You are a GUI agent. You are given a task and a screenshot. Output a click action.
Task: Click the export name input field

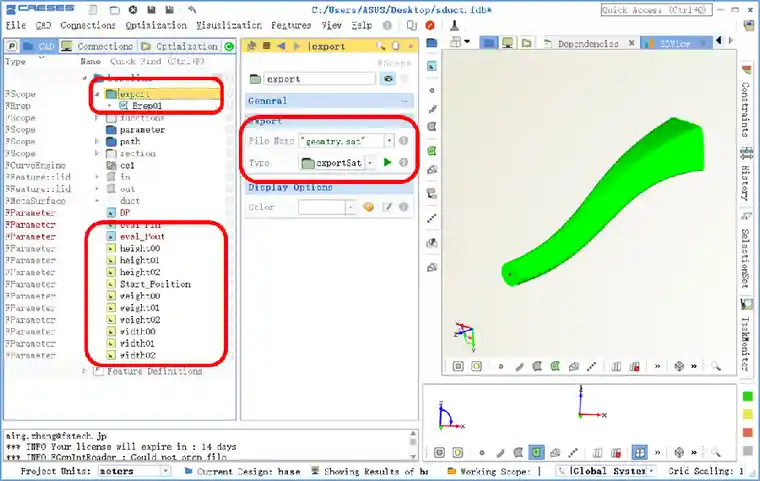click(x=319, y=79)
